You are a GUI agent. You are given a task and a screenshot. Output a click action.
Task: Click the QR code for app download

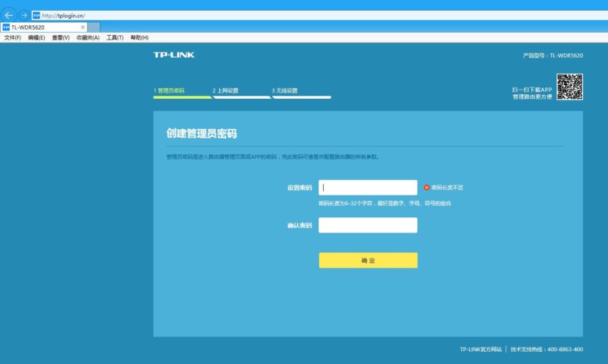coord(569,87)
